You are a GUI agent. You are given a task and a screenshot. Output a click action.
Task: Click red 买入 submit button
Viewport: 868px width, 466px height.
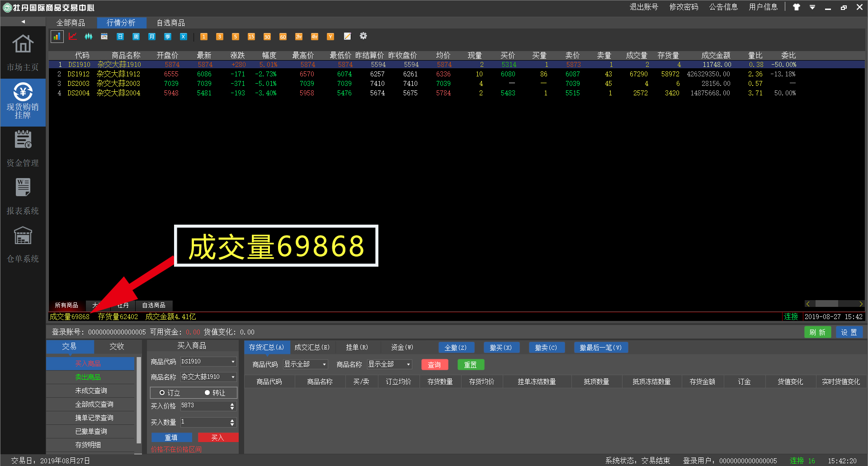(x=218, y=438)
